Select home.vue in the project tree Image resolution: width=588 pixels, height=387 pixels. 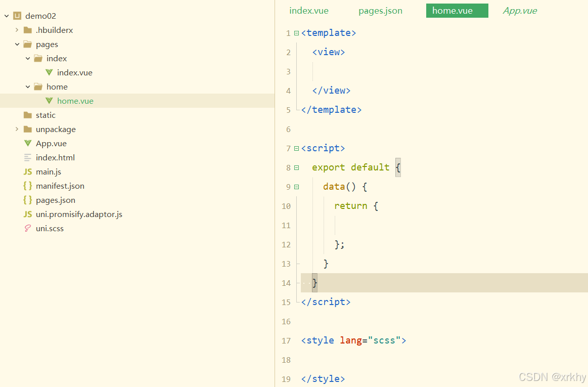pyautogui.click(x=75, y=101)
